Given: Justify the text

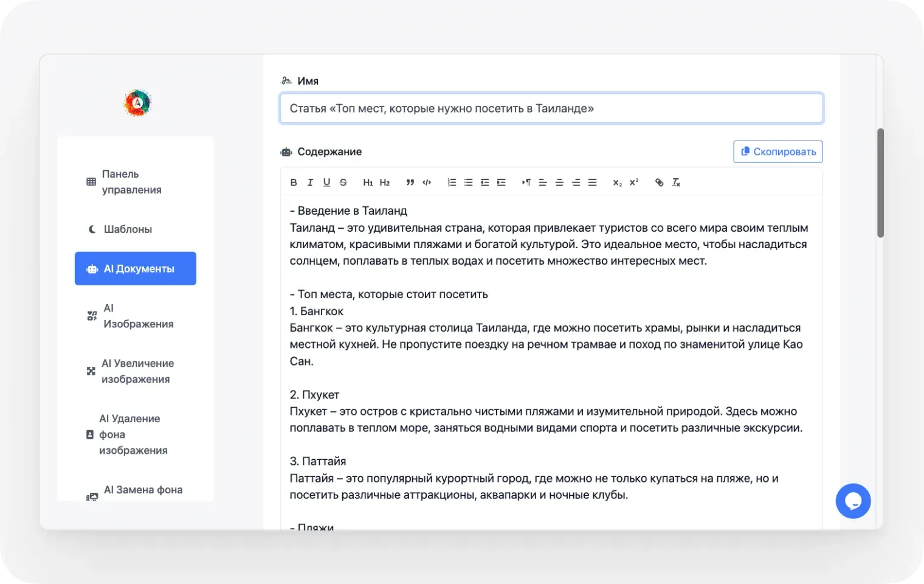Looking at the screenshot, I should pyautogui.click(x=592, y=182).
